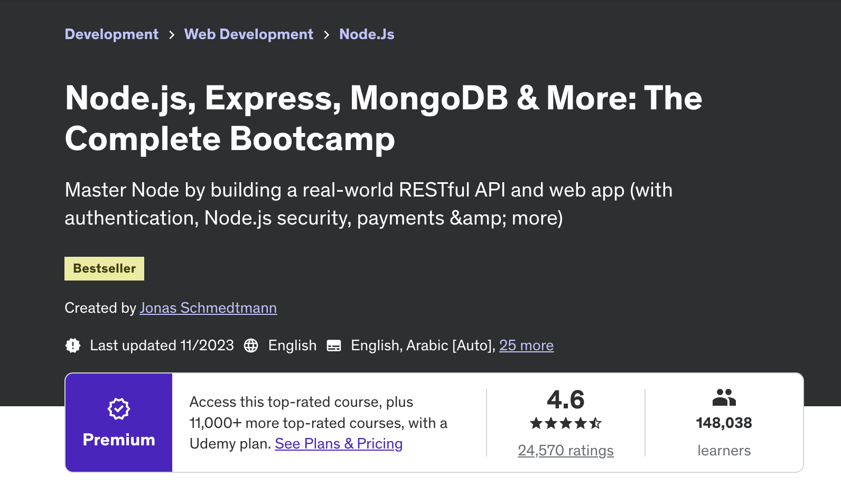This screenshot has width=841, height=504.
Task: Click the 'learners' label
Action: [724, 451]
